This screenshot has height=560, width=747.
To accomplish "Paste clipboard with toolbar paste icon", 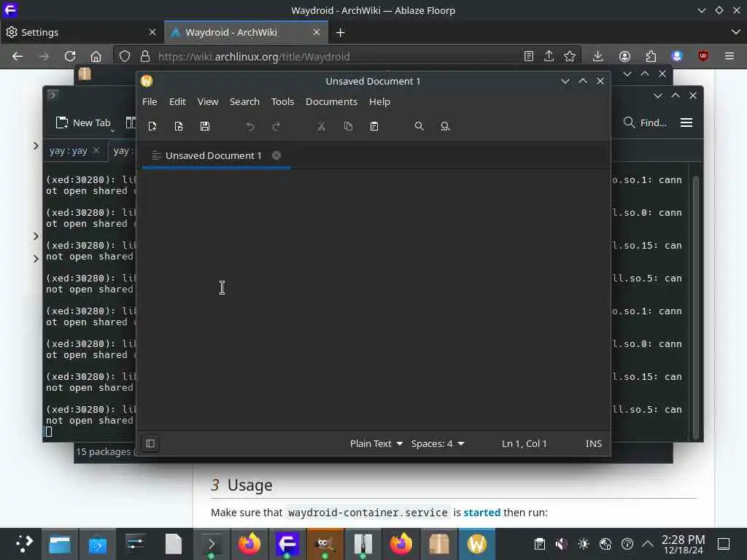I will pos(374,126).
